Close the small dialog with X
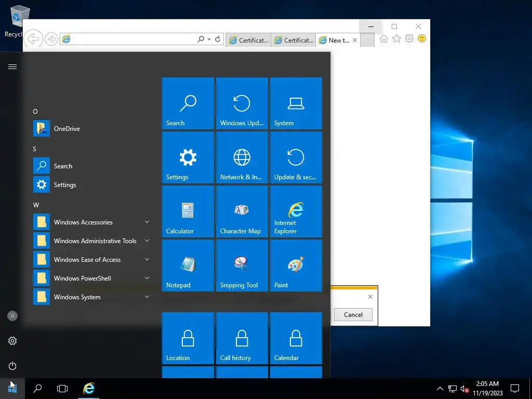 point(370,297)
